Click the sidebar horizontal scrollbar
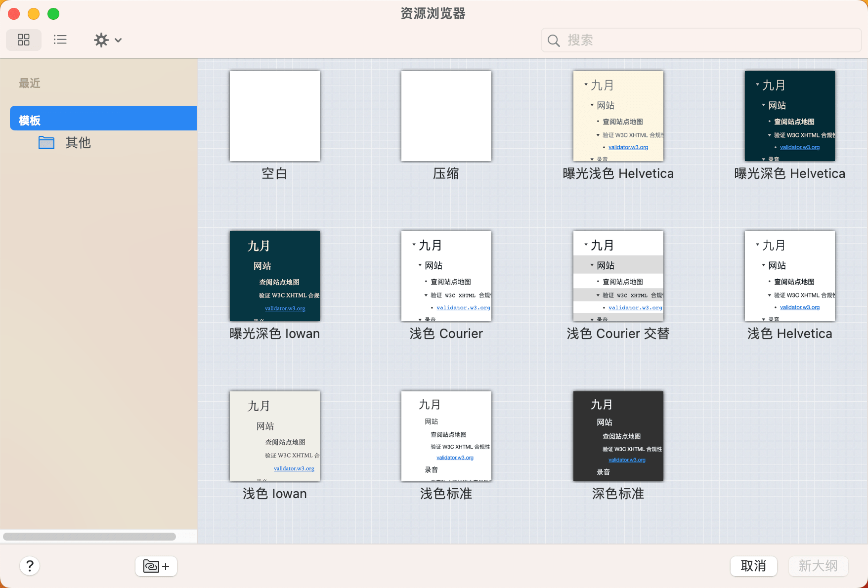 click(x=89, y=537)
